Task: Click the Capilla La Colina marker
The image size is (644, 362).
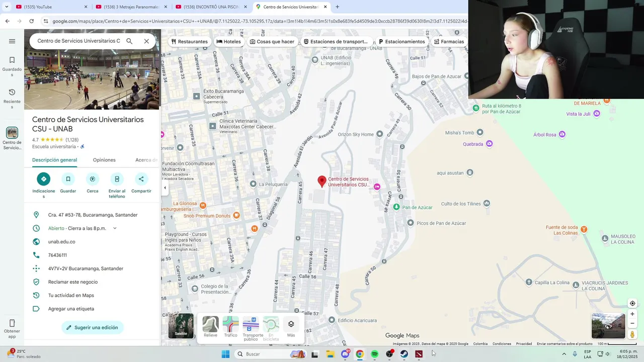Action: pos(529,282)
